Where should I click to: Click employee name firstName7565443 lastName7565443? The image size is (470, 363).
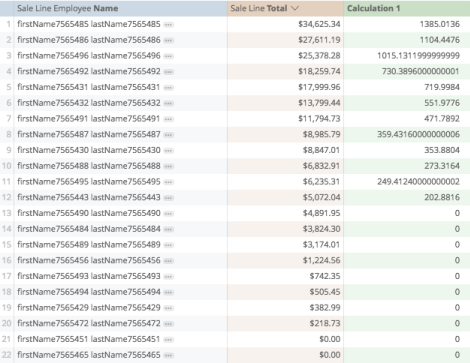tap(89, 197)
